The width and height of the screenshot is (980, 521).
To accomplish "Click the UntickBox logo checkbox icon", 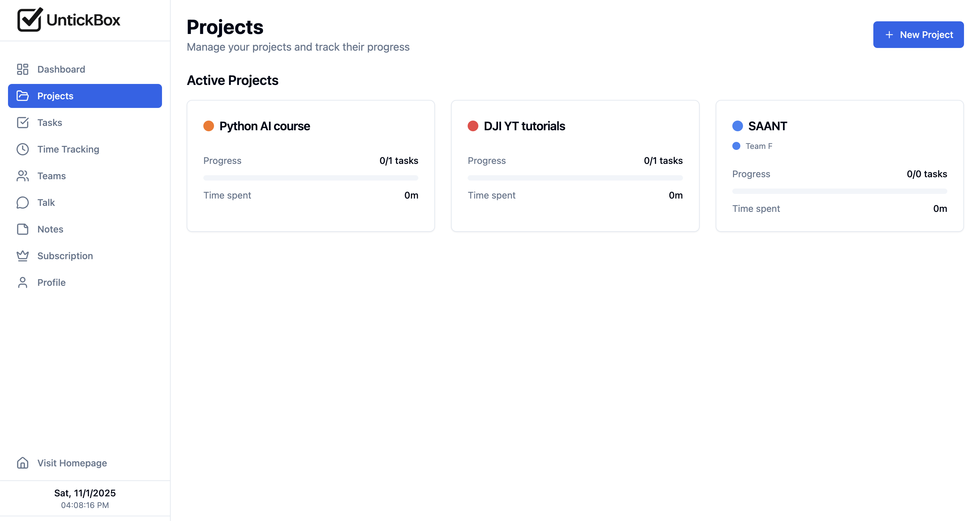I will coord(29,20).
